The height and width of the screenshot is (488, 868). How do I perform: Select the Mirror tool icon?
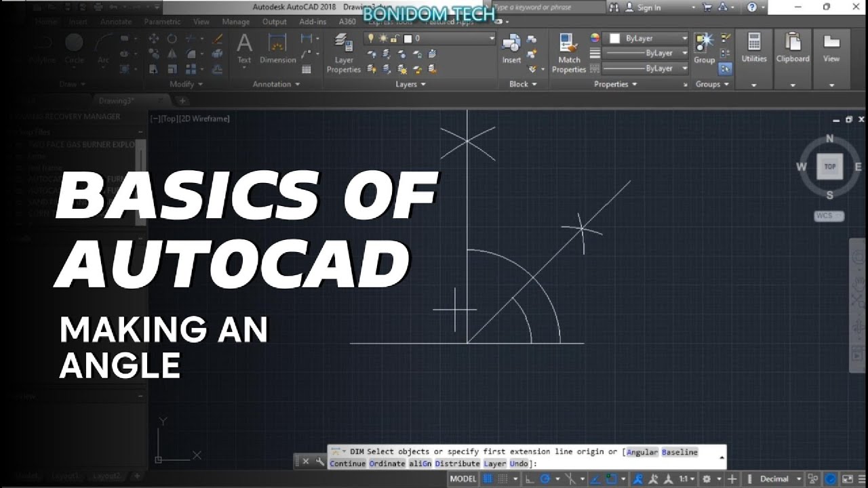coord(172,54)
